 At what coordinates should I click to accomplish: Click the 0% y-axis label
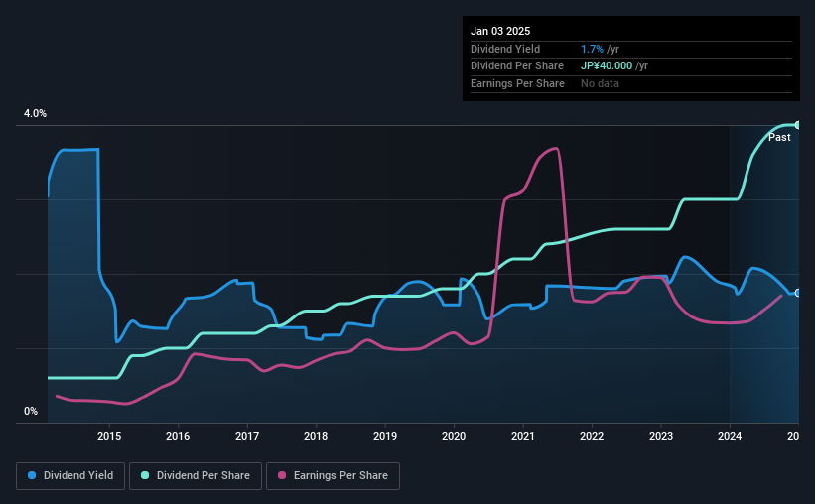click(x=31, y=411)
